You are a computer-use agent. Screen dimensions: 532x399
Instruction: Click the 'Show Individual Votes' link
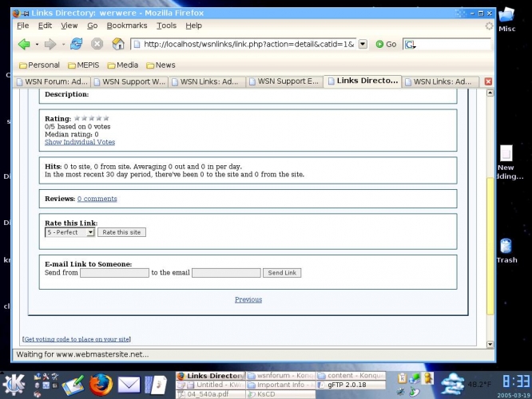[x=79, y=142]
